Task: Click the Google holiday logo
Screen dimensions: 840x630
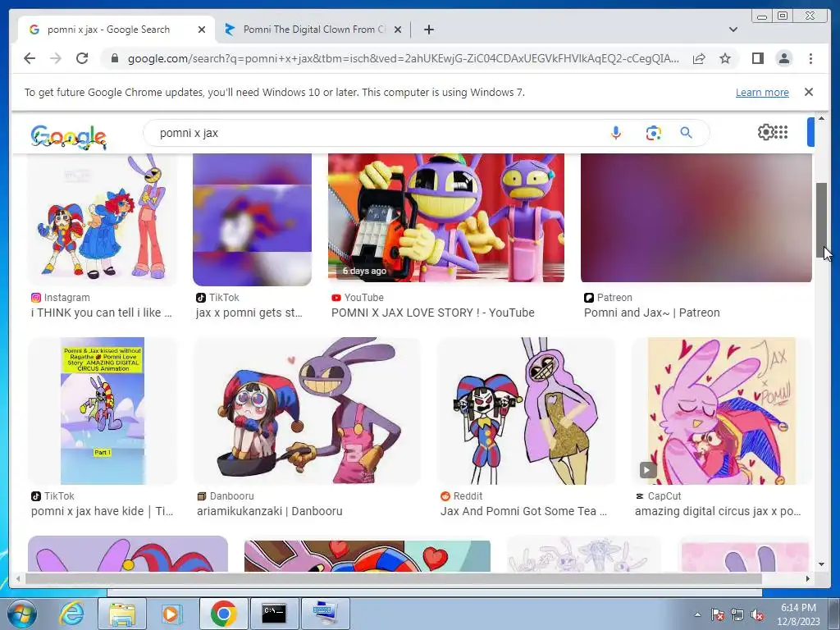Action: 68,137
